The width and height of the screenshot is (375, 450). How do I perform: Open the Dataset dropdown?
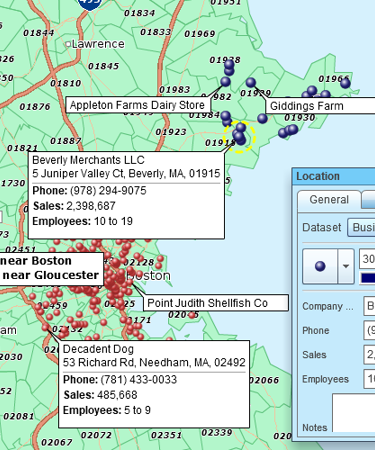click(361, 227)
